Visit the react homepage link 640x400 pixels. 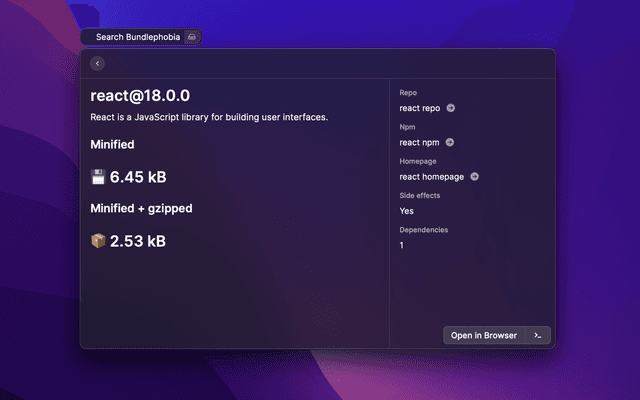tap(432, 177)
